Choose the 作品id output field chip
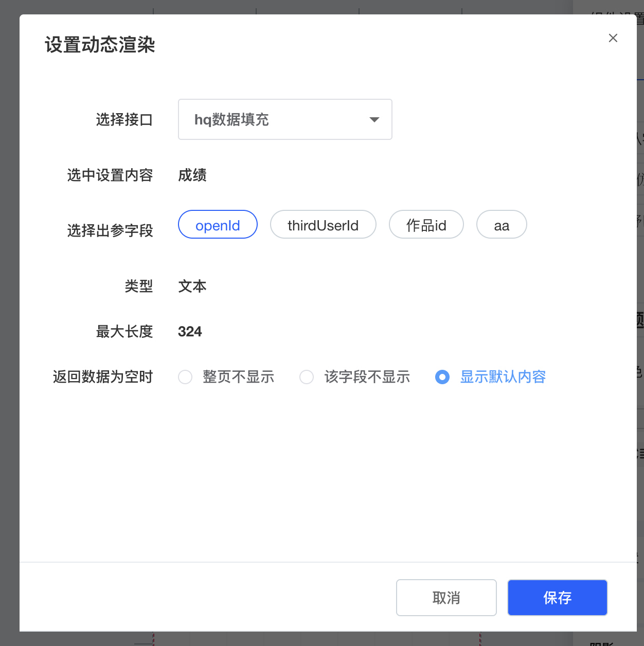The height and width of the screenshot is (646, 644). coord(426,225)
